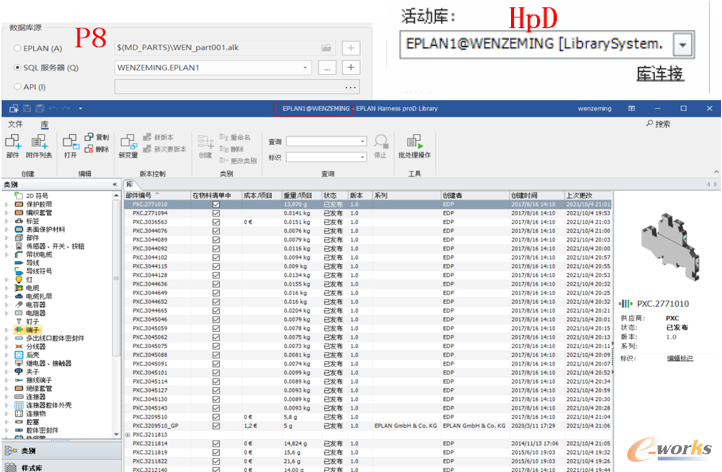Open quick access toolbar customize arrow
The height and width of the screenshot is (472, 722).
click(80, 108)
